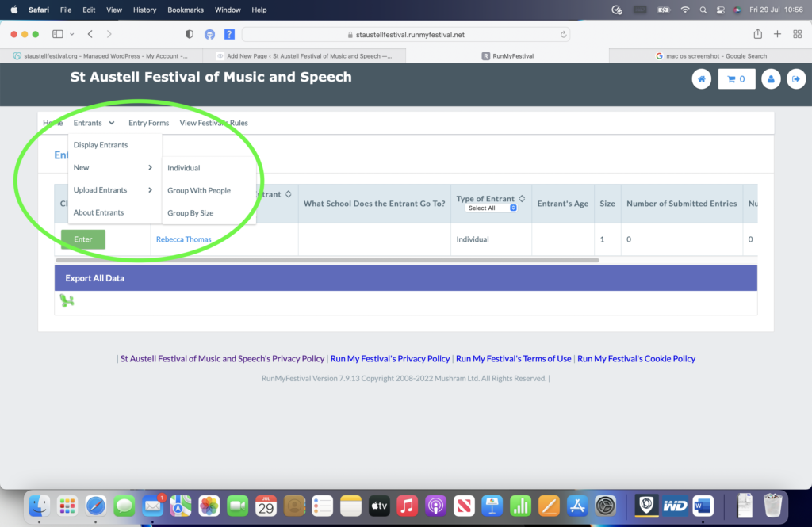Sort by Type of Entrant column arrows

pos(522,198)
